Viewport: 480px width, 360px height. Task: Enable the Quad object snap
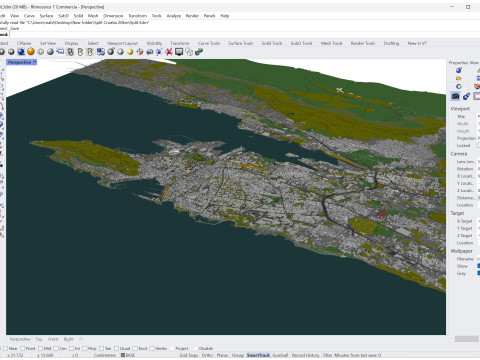coord(116,348)
